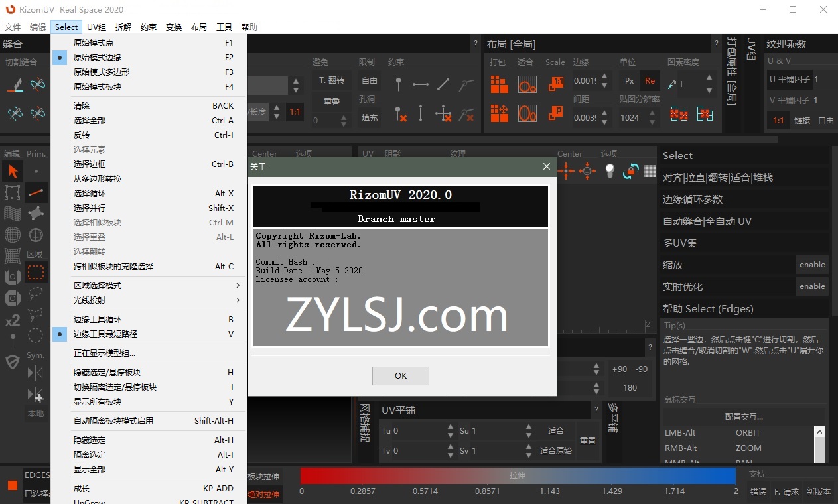Viewport: 838px width, 504px height.
Task: Choose 原始模式多边形 in Select menu
Action: [149, 72]
